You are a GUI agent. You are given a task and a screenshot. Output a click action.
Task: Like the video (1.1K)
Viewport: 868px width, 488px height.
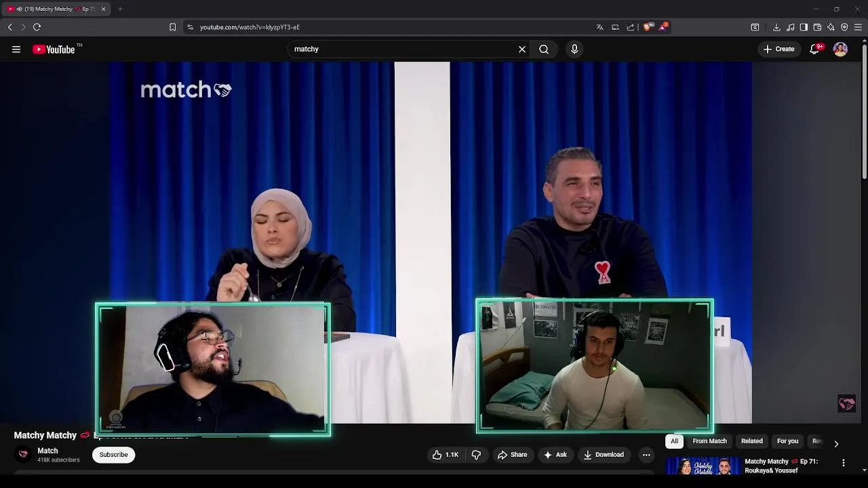(x=446, y=455)
